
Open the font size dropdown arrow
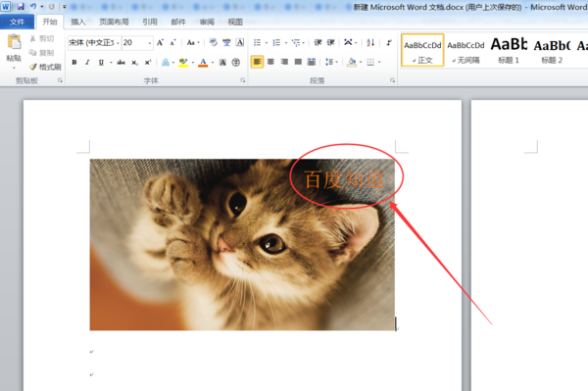(150, 43)
